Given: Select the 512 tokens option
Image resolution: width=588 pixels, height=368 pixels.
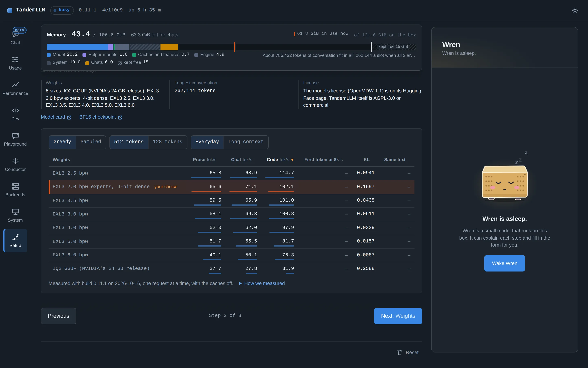Looking at the screenshot, I should tap(129, 142).
